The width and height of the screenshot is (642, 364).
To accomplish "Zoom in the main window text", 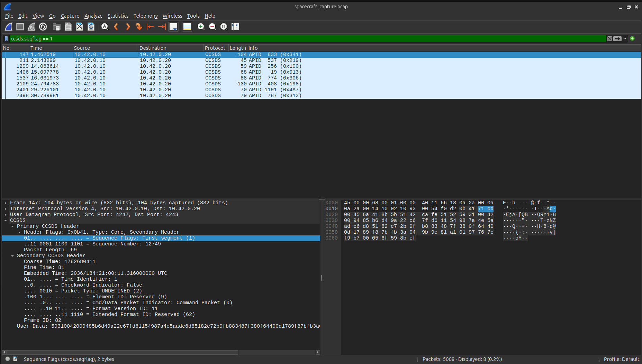I will [201, 27].
